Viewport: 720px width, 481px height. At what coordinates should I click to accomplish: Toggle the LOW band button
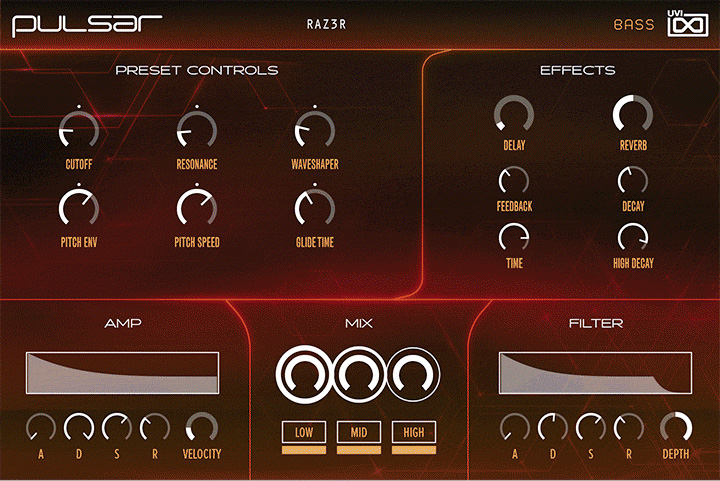click(x=304, y=432)
